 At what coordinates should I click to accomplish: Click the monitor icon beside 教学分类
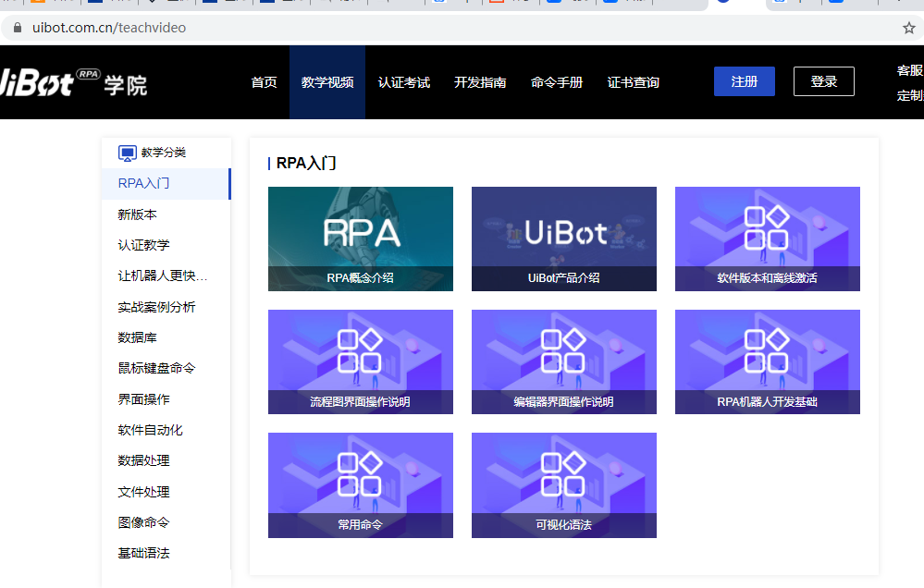point(126,152)
